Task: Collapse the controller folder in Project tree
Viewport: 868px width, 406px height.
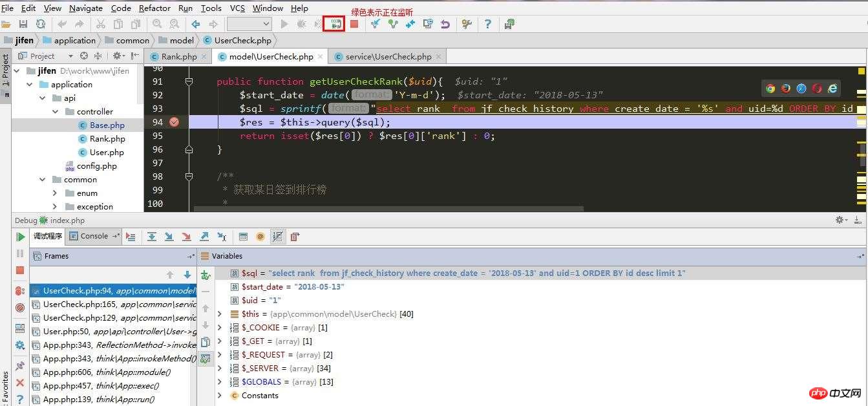Action: (x=55, y=112)
